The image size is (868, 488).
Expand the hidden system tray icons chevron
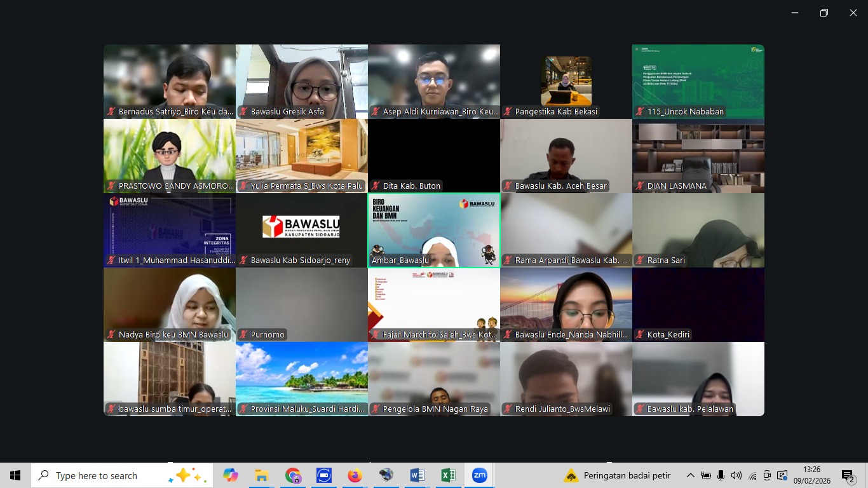691,475
